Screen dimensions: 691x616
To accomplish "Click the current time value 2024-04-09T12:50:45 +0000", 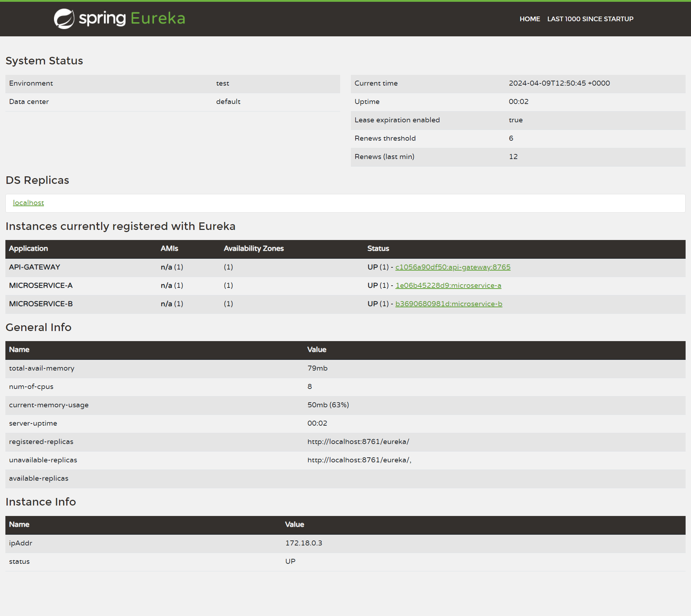I will (x=559, y=83).
